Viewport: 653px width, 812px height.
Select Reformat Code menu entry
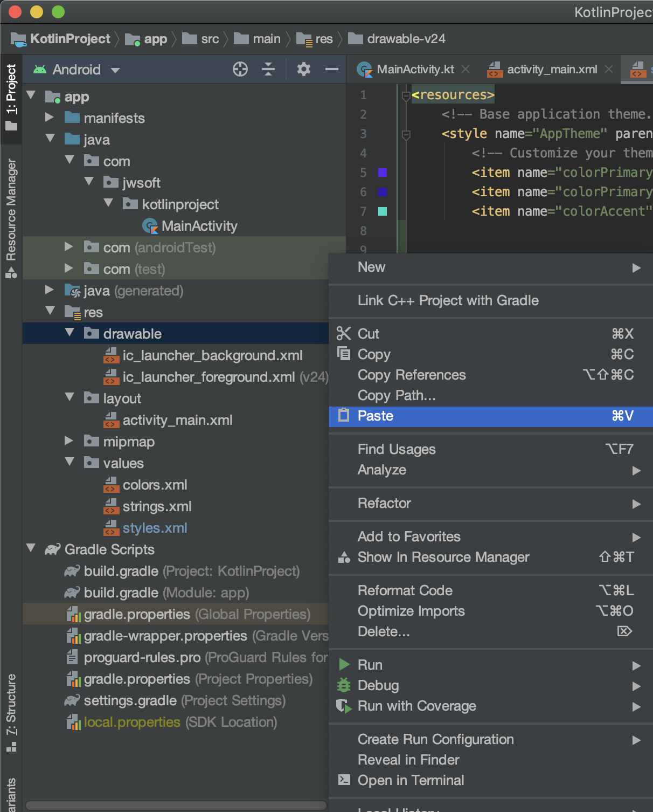(x=490, y=590)
